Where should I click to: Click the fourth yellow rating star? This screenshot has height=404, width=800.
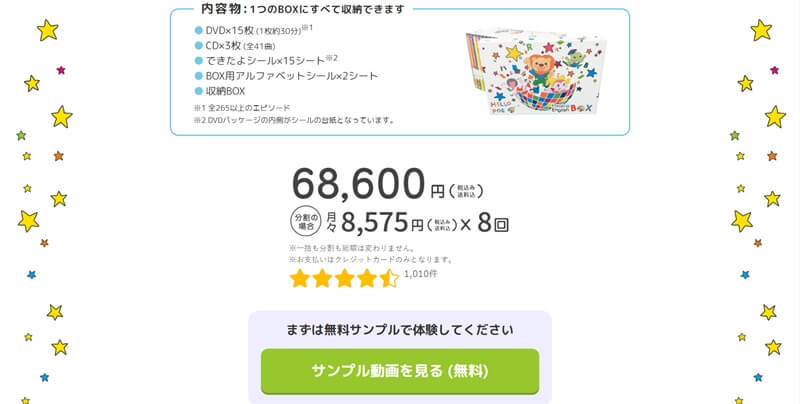click(x=367, y=278)
